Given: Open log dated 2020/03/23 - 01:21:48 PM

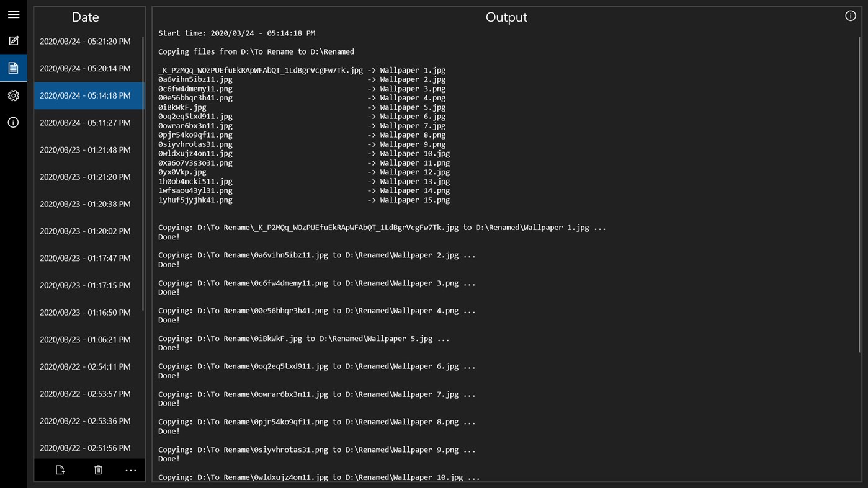Looking at the screenshot, I should pos(86,150).
